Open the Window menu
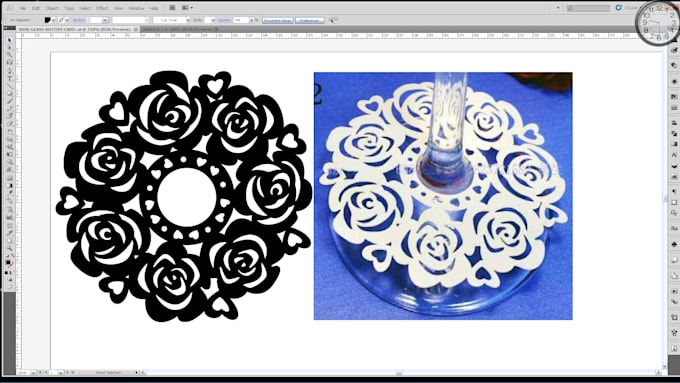Viewport: 680px width, 383px height. (x=136, y=8)
